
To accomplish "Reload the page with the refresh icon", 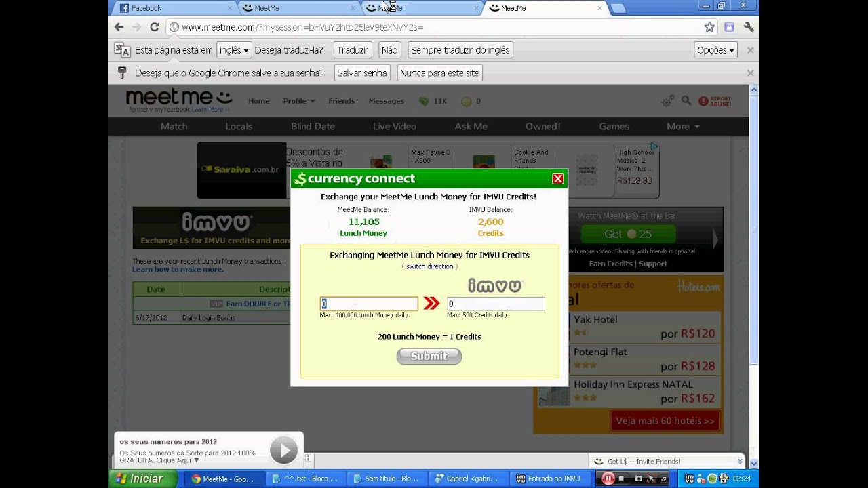I will 154,27.
